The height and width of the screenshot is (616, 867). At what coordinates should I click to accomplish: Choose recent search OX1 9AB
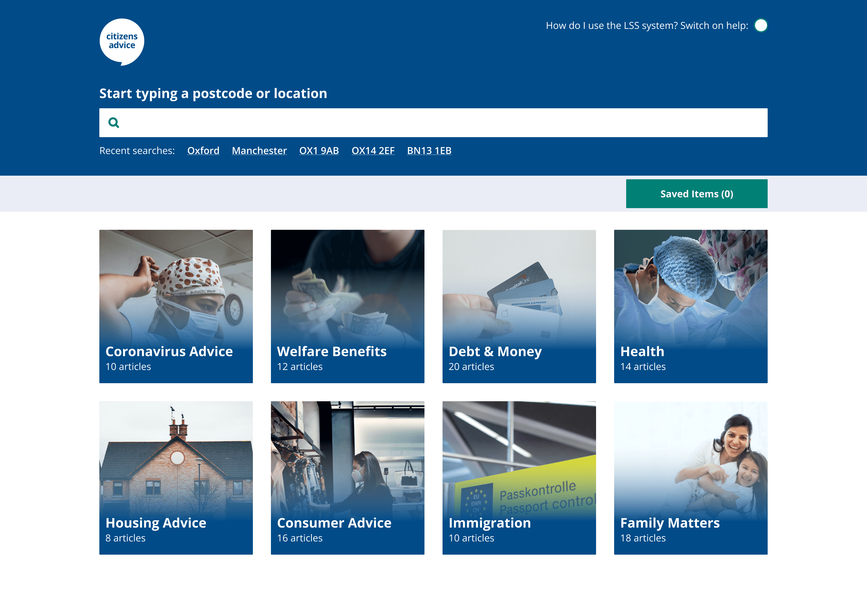(319, 151)
